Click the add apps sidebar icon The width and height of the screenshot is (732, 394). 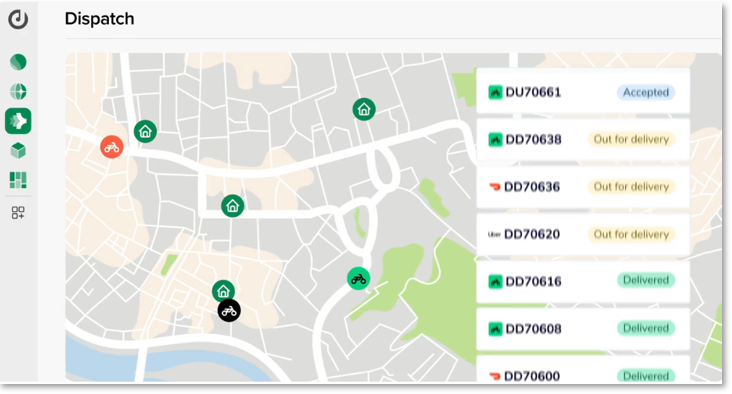point(18,213)
